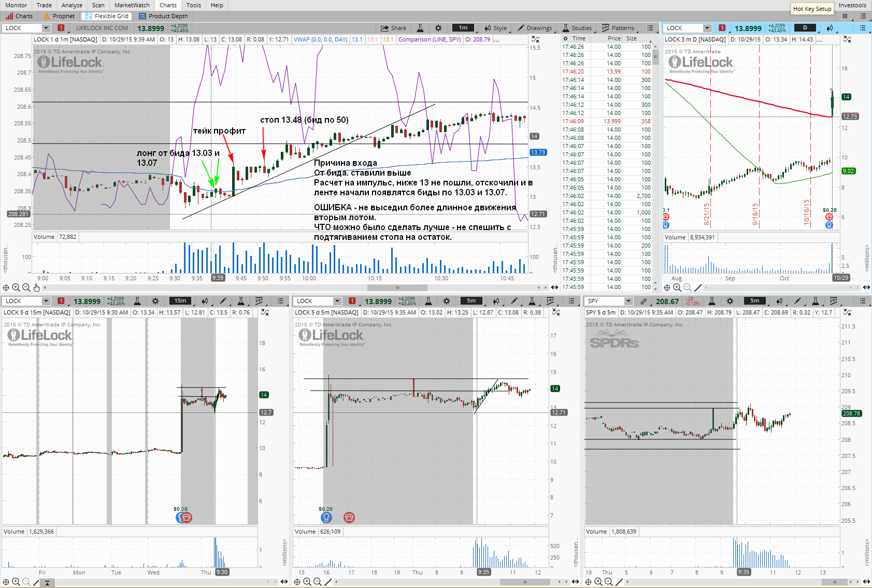Image resolution: width=872 pixels, height=588 pixels.
Task: Switch to the Analyze tab
Action: click(72, 5)
